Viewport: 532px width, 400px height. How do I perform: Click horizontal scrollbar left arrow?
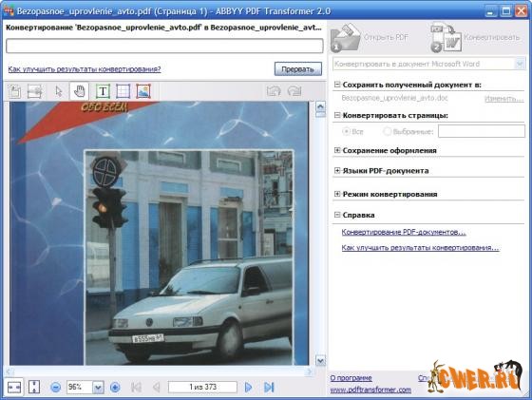coord(10,371)
